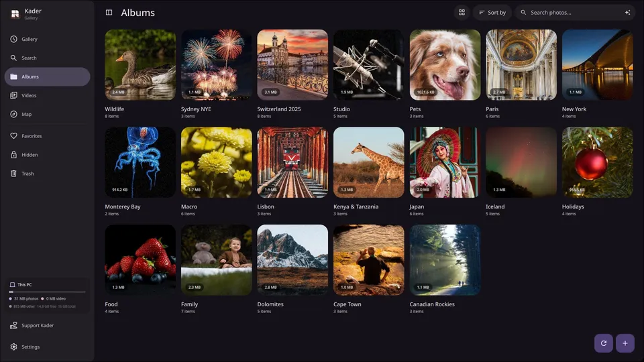Click the AI sparkle icon in search bar
The height and width of the screenshot is (362, 644).
coord(627,12)
